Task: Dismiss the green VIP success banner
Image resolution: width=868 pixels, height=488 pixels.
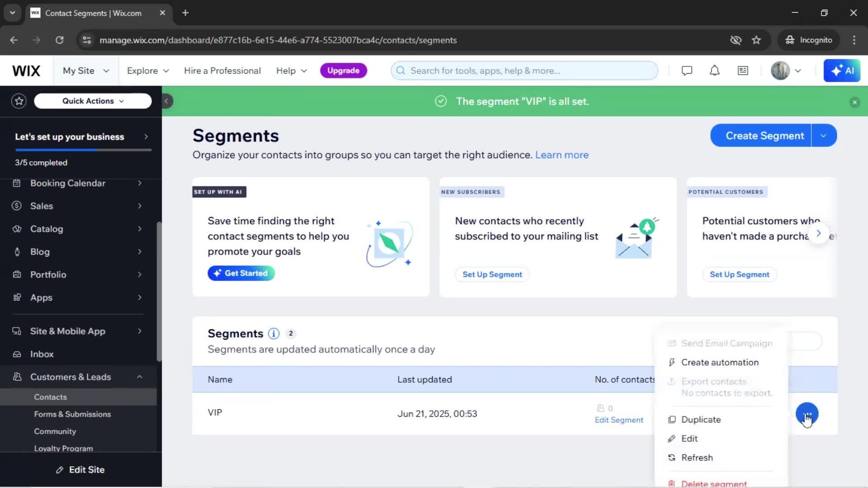Action: coord(854,102)
